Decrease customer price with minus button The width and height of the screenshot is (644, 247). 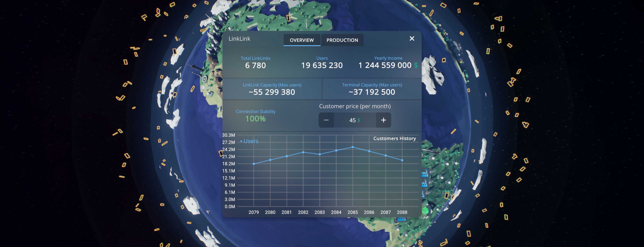click(326, 120)
